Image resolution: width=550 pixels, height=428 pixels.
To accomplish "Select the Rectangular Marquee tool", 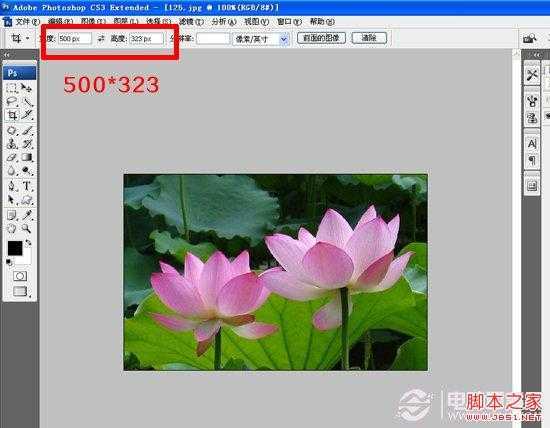I will (12, 87).
